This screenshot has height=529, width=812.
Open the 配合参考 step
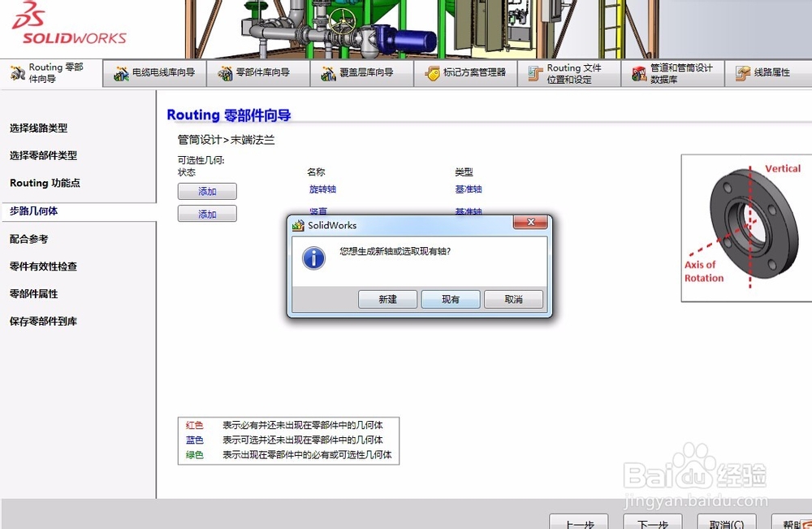[x=29, y=239]
